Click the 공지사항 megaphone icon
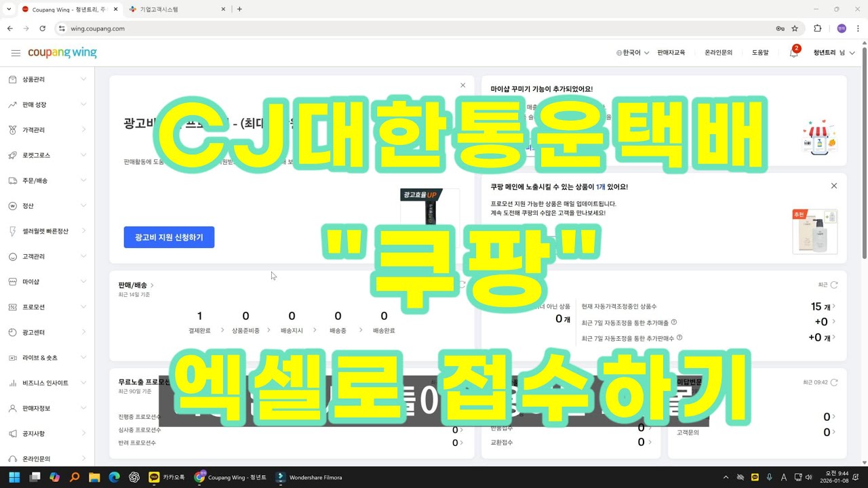This screenshot has height=488, width=868. click(x=13, y=434)
